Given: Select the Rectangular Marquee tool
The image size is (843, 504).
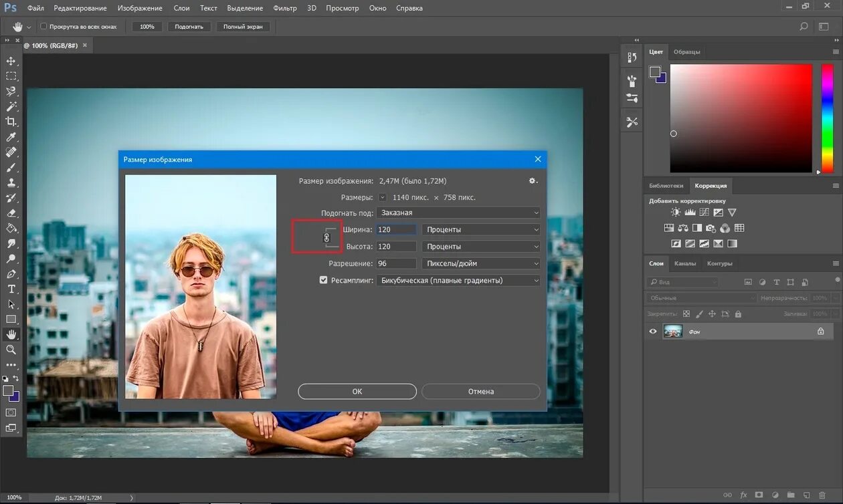Looking at the screenshot, I should (x=11, y=76).
